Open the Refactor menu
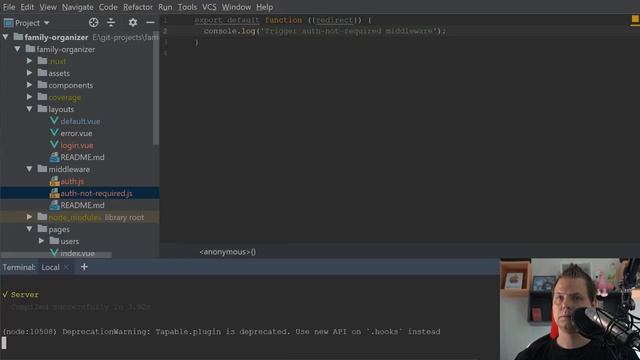640x360 pixels. (138, 7)
